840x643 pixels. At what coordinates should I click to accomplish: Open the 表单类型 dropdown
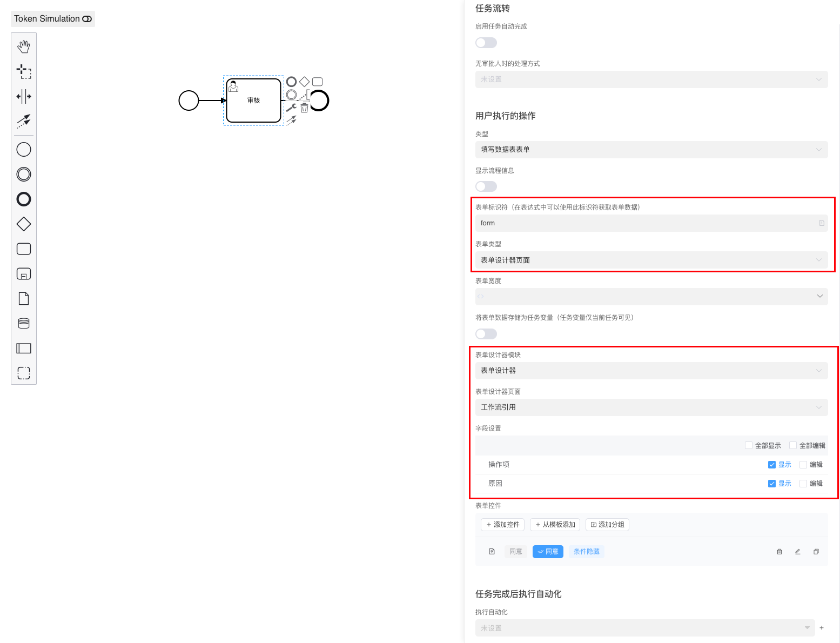click(x=651, y=260)
